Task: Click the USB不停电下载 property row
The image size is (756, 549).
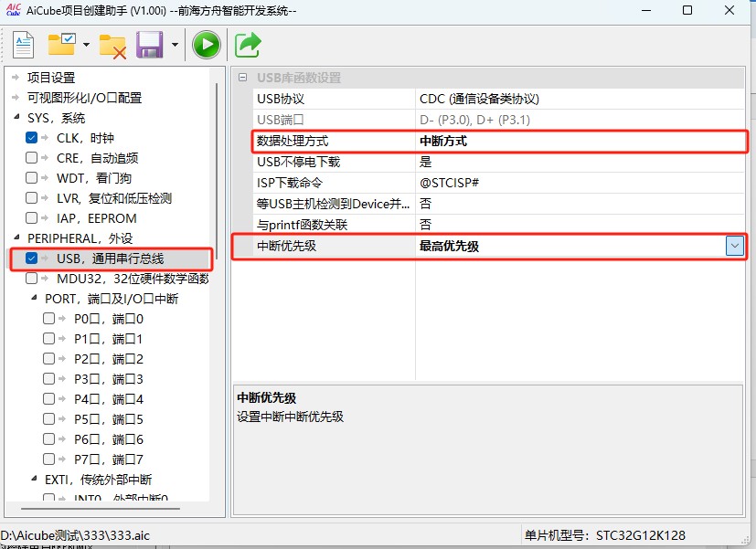Action: coord(498,162)
